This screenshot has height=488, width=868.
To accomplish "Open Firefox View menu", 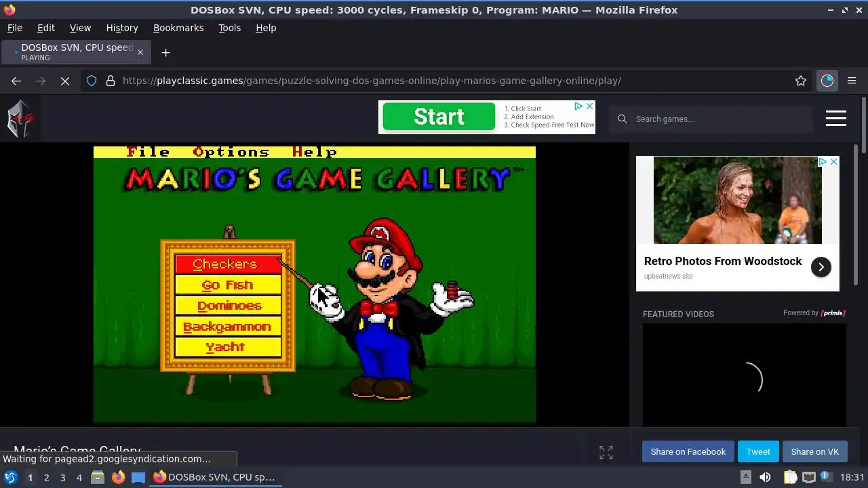I will (80, 28).
